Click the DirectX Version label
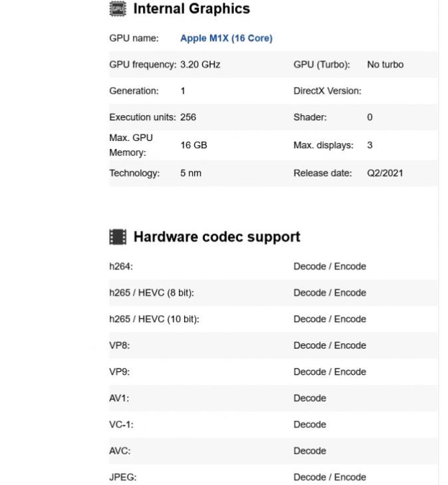 tap(327, 91)
